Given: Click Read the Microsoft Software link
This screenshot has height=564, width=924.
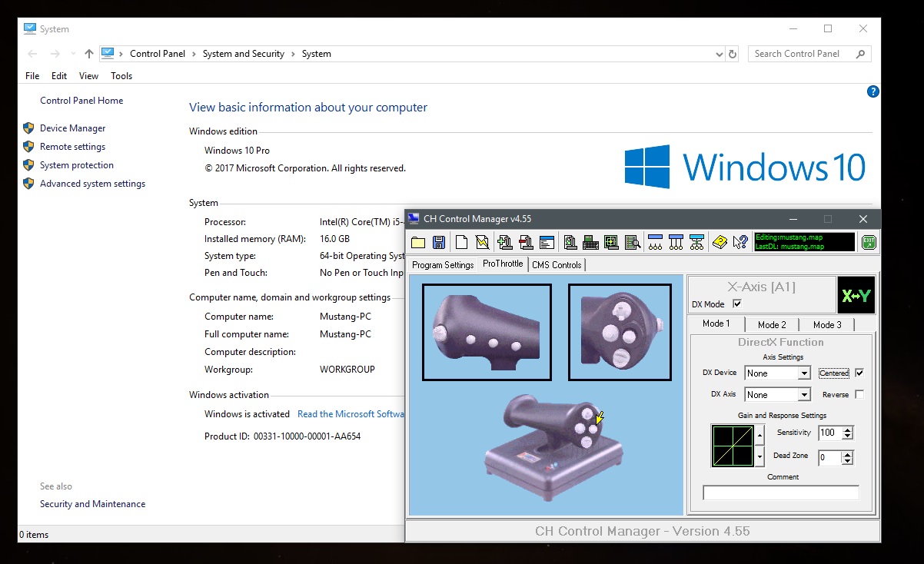Looking at the screenshot, I should pos(351,414).
